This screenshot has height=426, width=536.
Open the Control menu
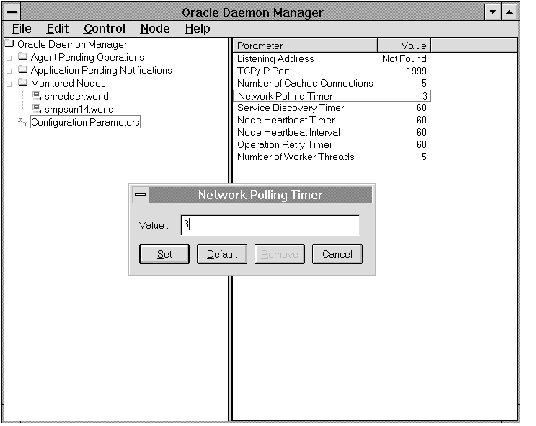104,29
